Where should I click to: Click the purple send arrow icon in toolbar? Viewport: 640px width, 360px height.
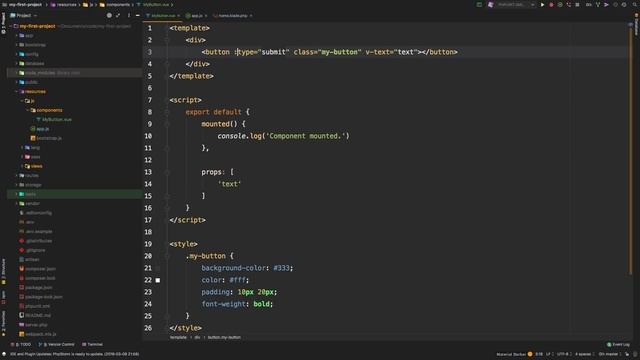607,5
